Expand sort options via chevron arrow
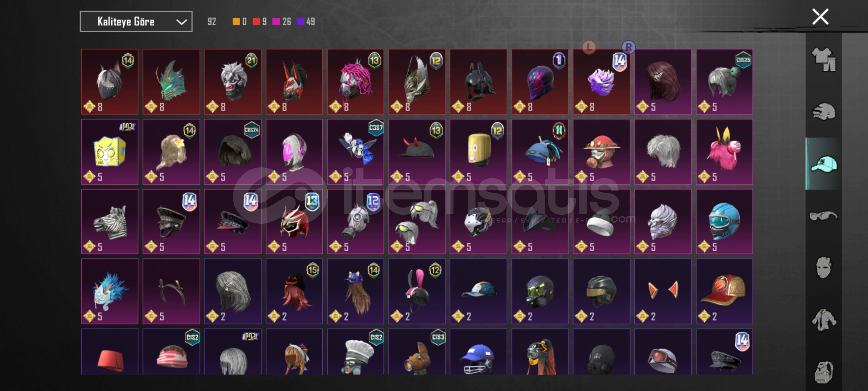The height and width of the screenshot is (391, 868). 181,22
